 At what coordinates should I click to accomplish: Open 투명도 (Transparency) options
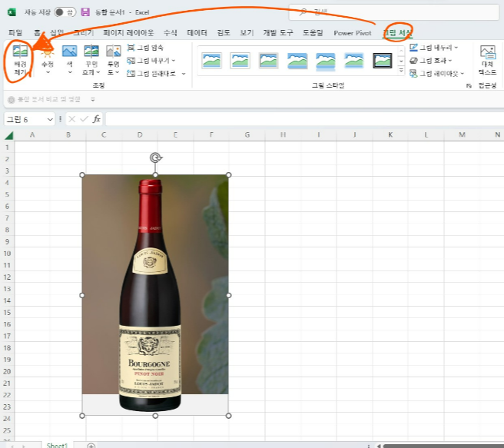(x=113, y=60)
